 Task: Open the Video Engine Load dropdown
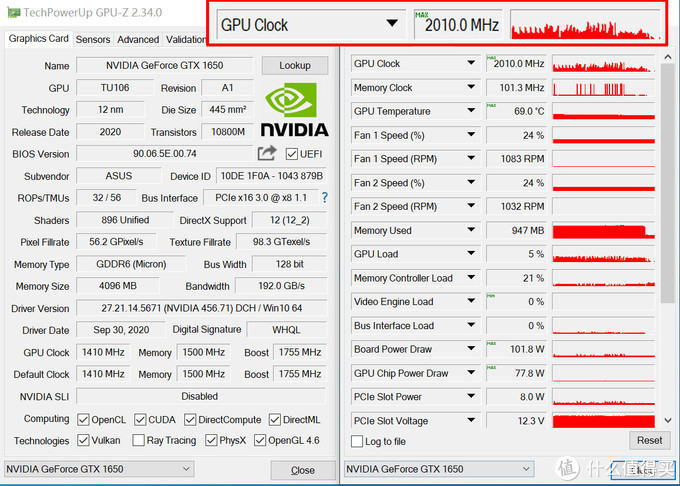pyautogui.click(x=471, y=301)
